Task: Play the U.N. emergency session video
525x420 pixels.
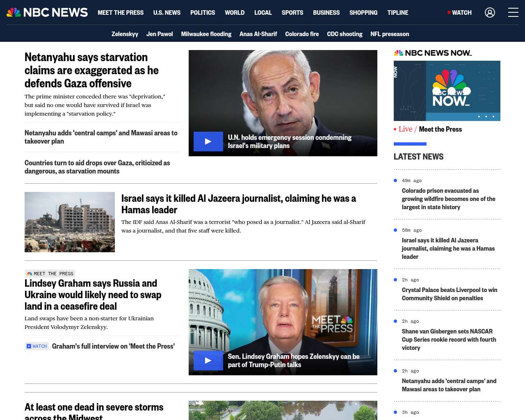Action: [208, 142]
